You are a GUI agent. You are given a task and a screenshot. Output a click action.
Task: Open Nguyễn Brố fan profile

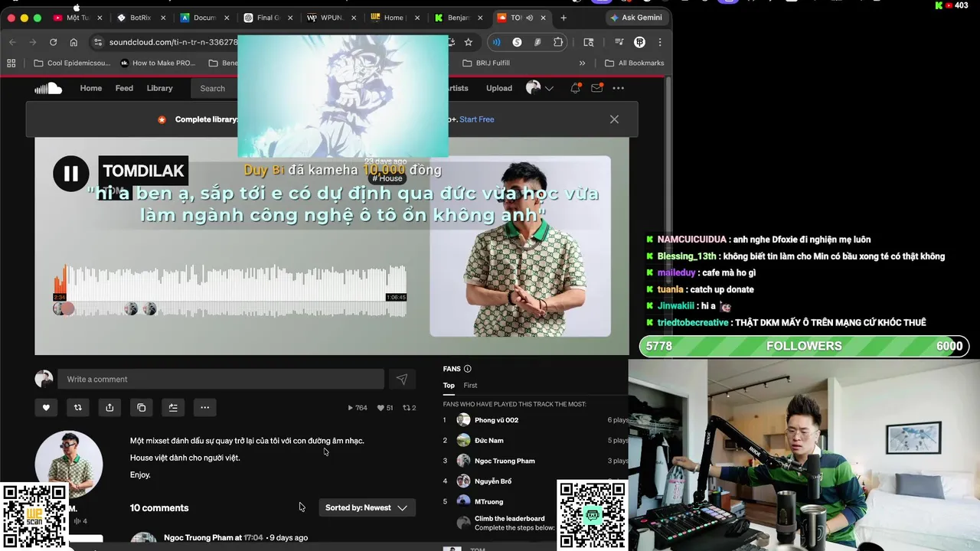[x=493, y=481]
